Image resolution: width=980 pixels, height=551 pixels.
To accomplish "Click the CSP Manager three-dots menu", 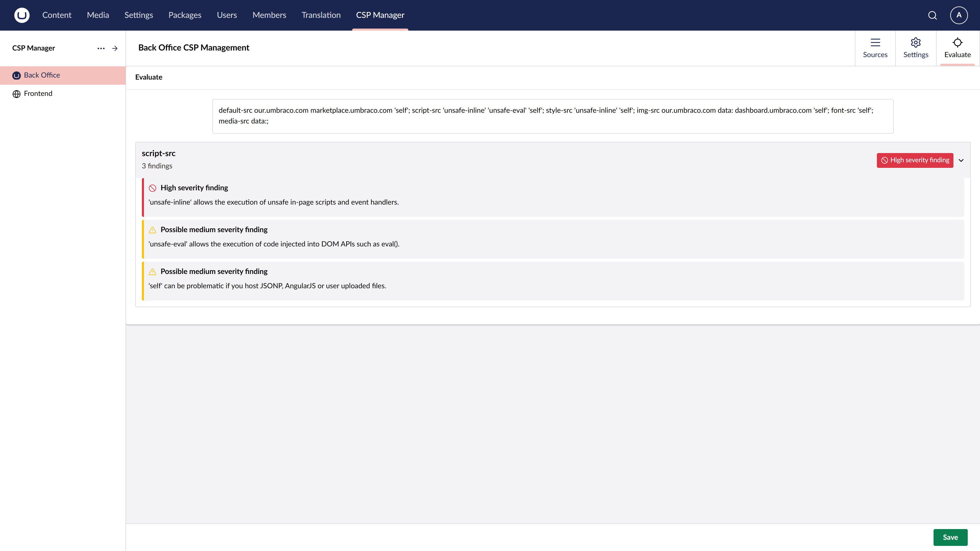I will (101, 48).
